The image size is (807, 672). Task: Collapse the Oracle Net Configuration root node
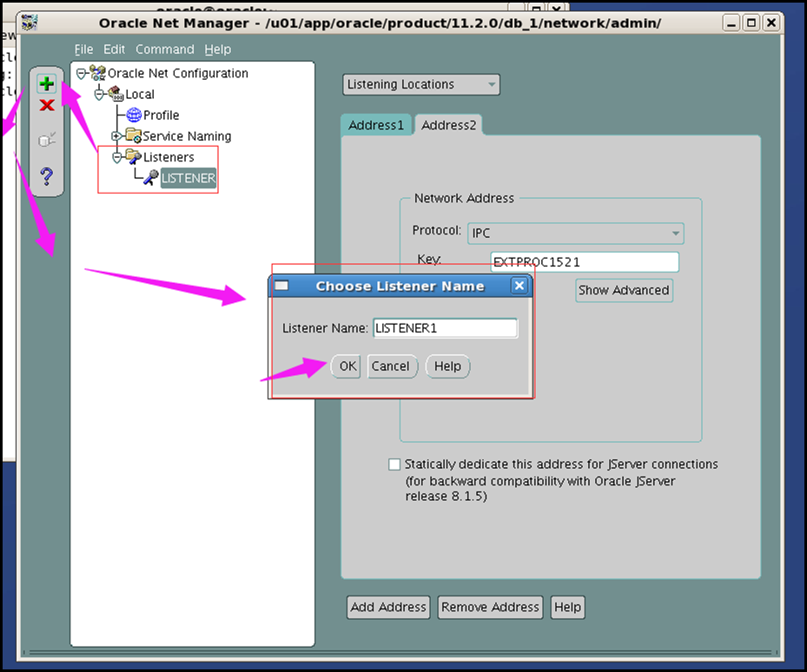(x=81, y=74)
